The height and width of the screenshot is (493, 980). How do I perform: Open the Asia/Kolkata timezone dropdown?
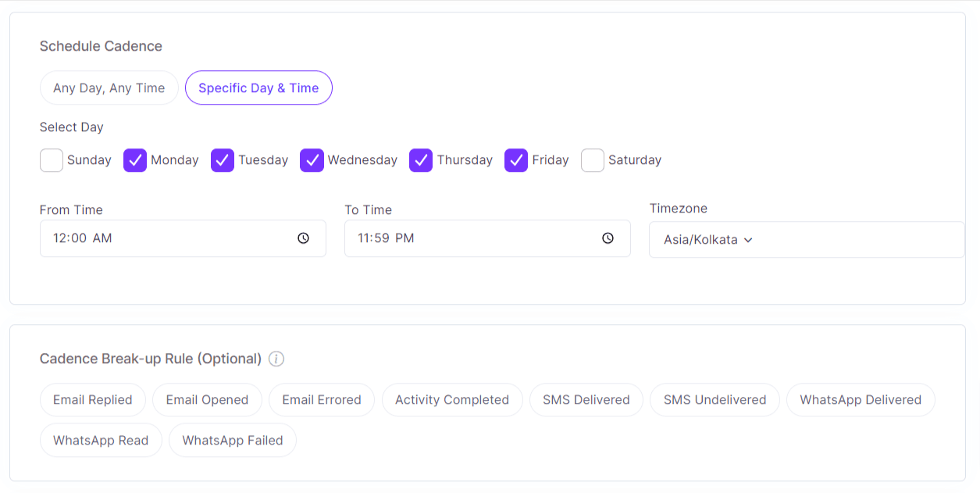(806, 239)
